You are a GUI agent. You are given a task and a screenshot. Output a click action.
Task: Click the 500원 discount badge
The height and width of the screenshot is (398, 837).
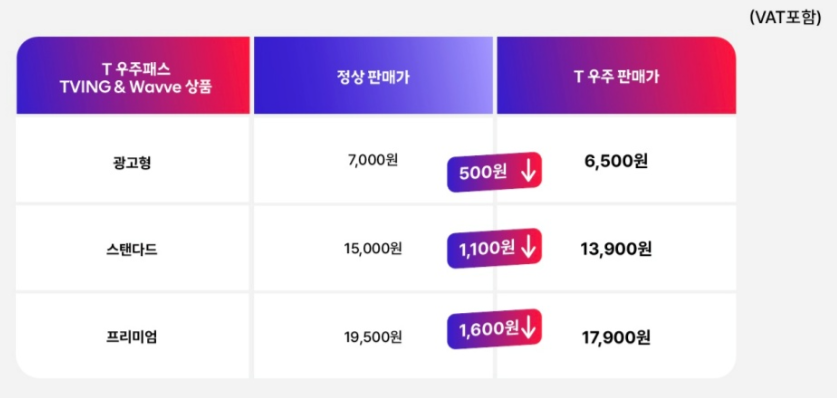(x=494, y=172)
